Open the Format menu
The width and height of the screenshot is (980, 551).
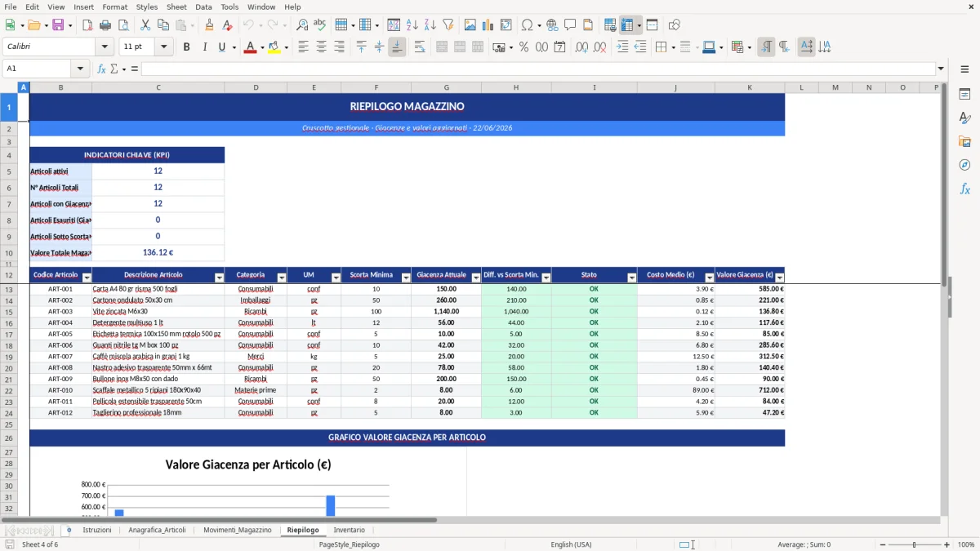[x=114, y=7]
